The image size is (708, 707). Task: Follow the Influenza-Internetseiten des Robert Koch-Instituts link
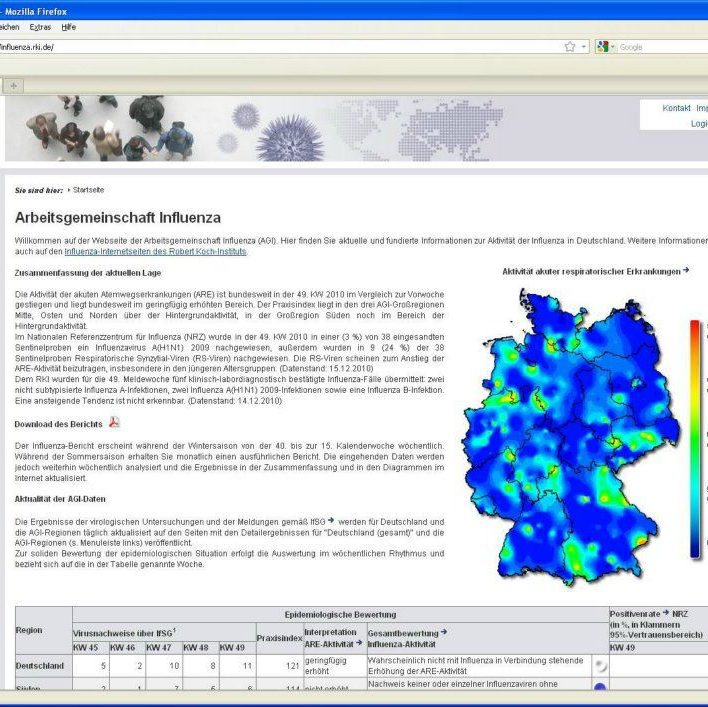(x=155, y=251)
